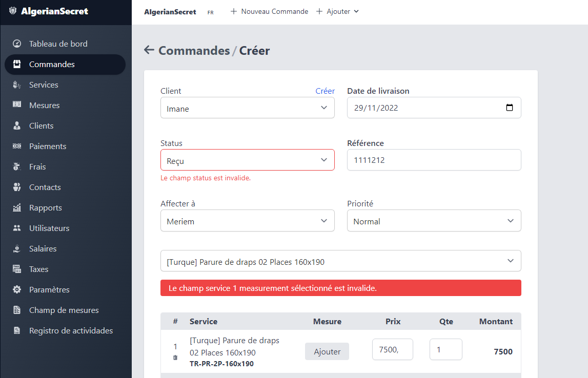Go back using the arrow beside Commandes
Image resolution: width=588 pixels, height=378 pixels.
tap(149, 50)
